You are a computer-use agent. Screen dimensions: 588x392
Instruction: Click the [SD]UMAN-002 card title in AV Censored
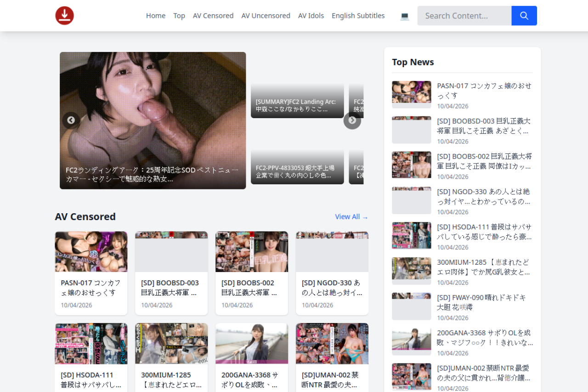(332, 380)
